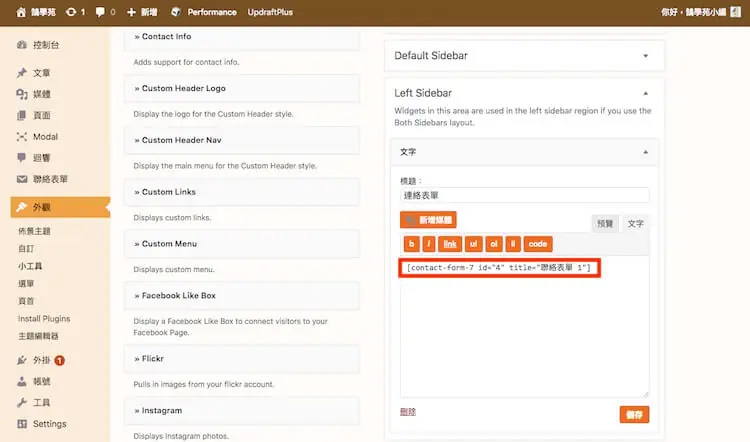
Task: Expand the Custom Links widget
Action: pos(242,192)
